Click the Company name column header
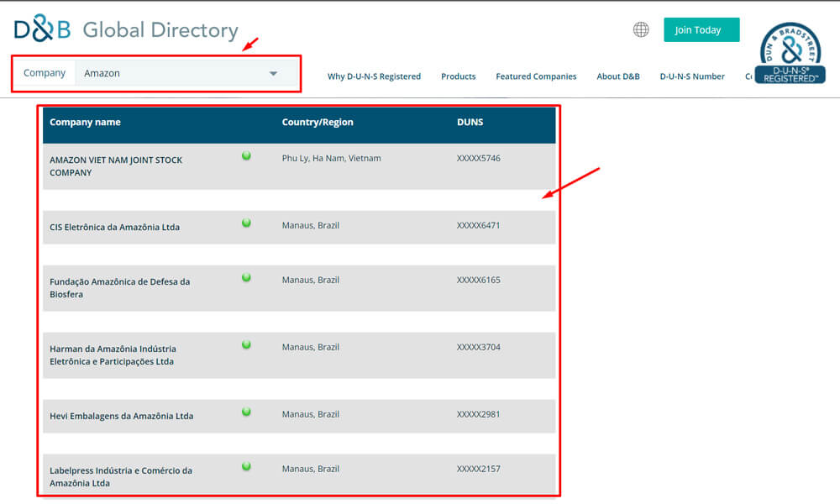Viewport: 840px width, 504px height. click(85, 122)
